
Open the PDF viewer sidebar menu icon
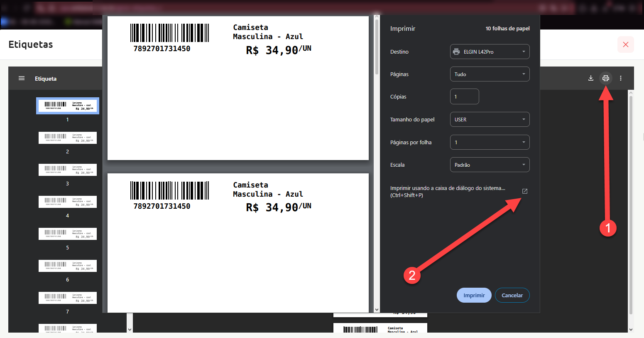[x=22, y=78]
